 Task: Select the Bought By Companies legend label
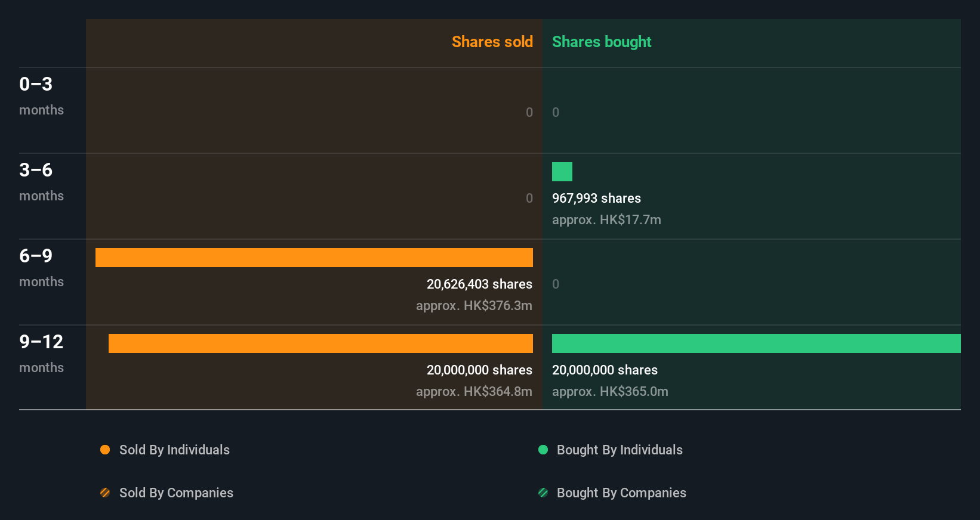621,493
